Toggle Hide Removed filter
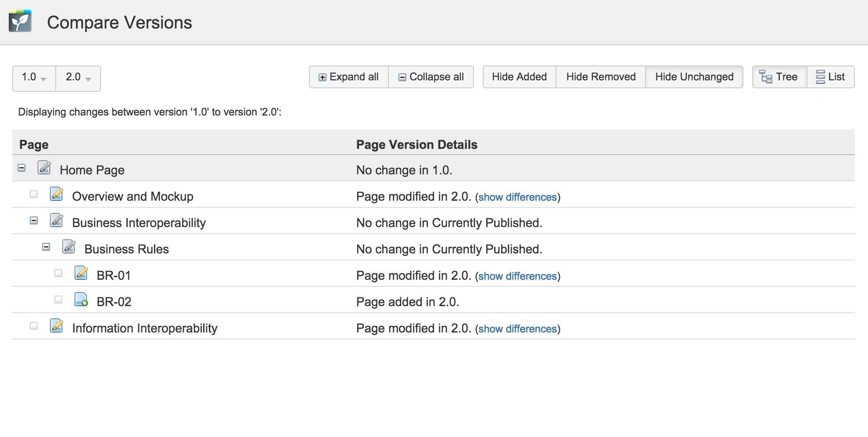Viewport: 868px width, 437px height. click(x=601, y=77)
